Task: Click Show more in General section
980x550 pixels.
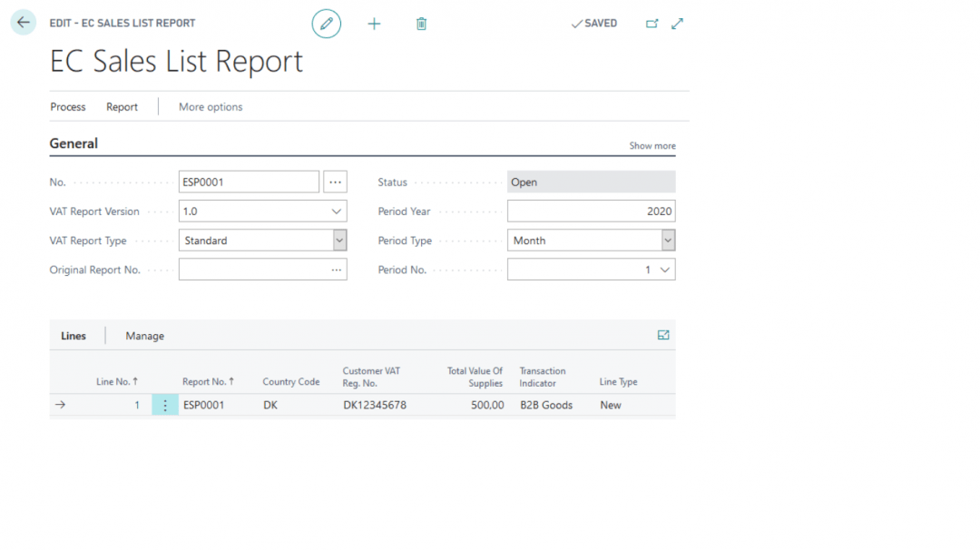Action: tap(652, 146)
